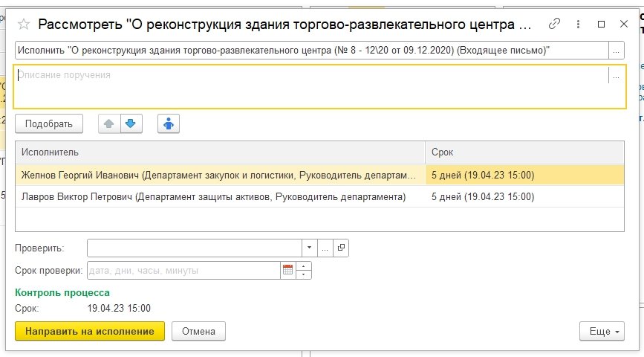Open the Проверить ellipsis selection button
Screen dimensions: 644x357
[x=325, y=248]
